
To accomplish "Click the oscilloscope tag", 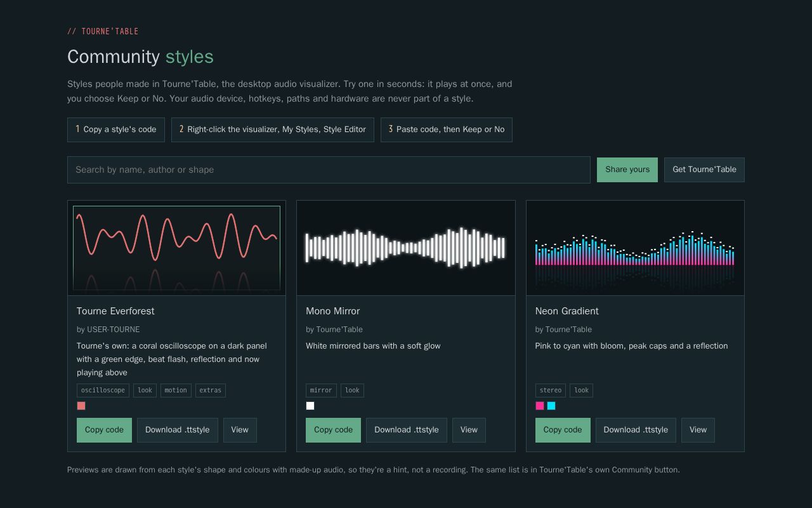I will (x=103, y=391).
